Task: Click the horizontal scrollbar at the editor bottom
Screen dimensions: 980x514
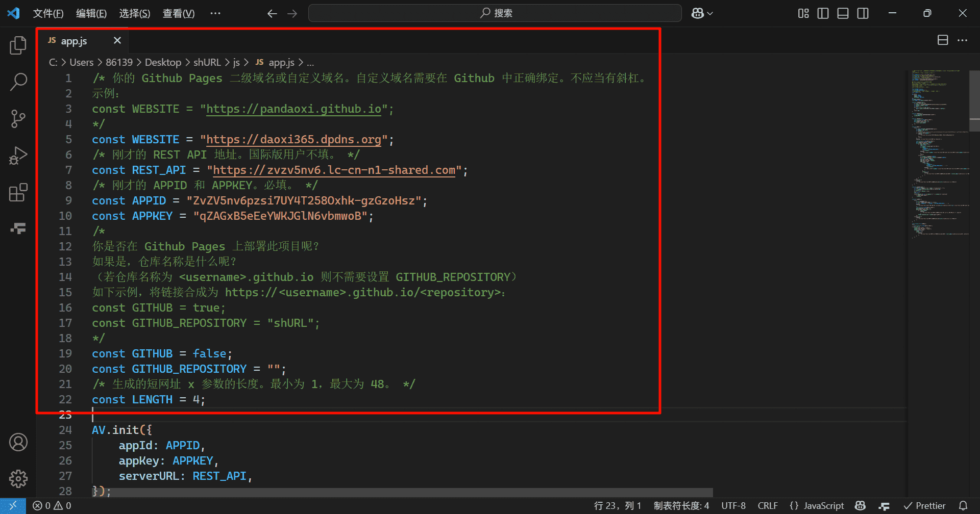Action: (x=402, y=492)
